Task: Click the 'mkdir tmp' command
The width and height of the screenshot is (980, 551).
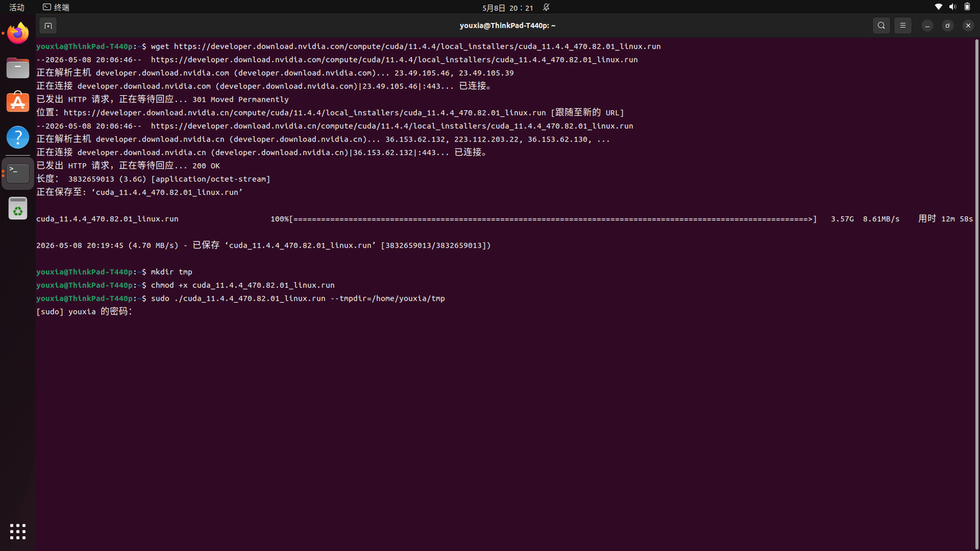Action: pos(171,272)
